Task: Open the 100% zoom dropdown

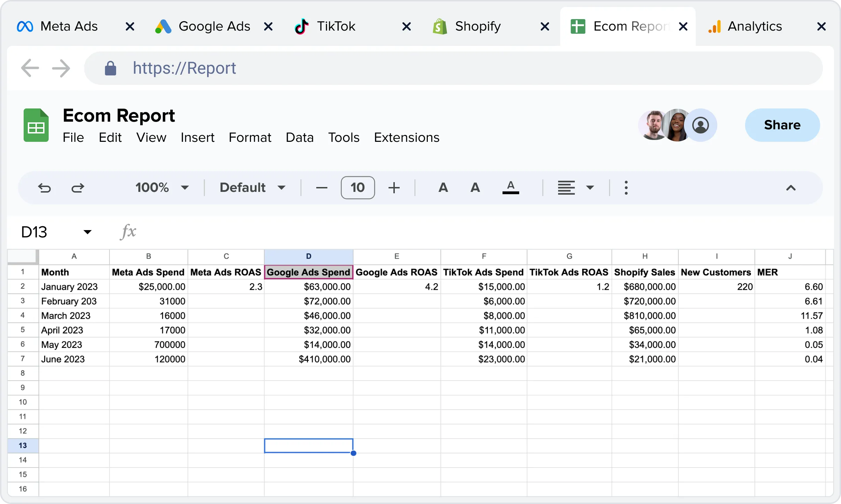Action: click(162, 188)
